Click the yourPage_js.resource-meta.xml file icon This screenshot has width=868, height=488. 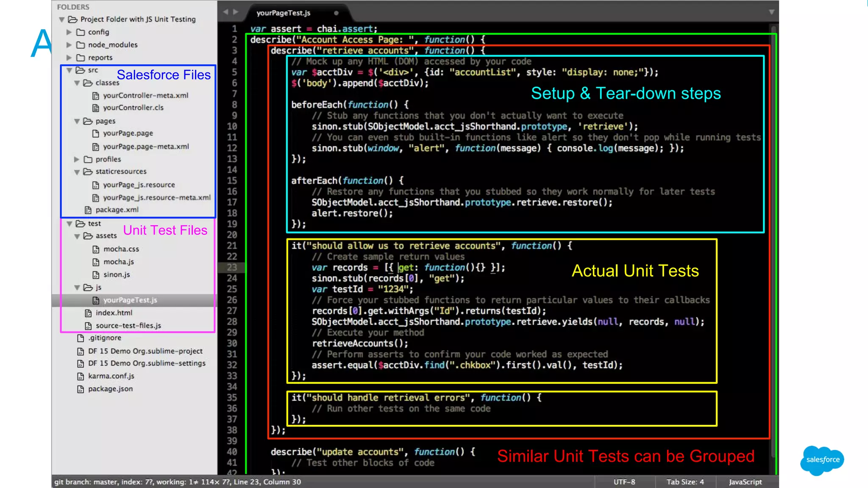click(96, 198)
